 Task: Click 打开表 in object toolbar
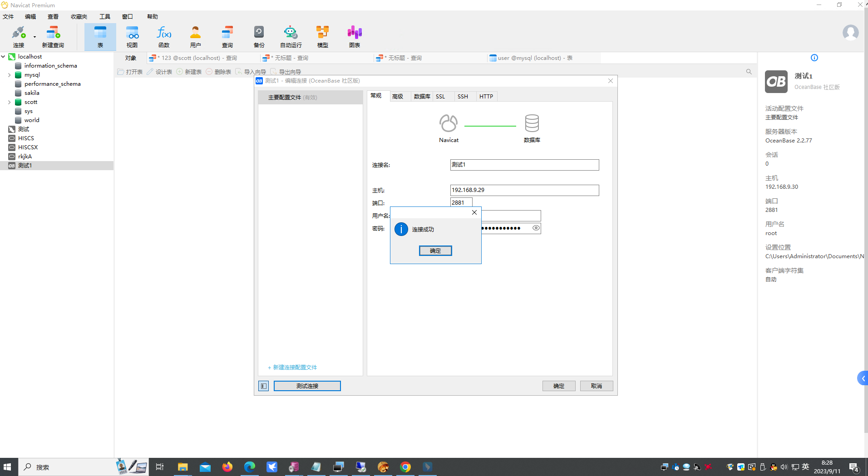(130, 72)
